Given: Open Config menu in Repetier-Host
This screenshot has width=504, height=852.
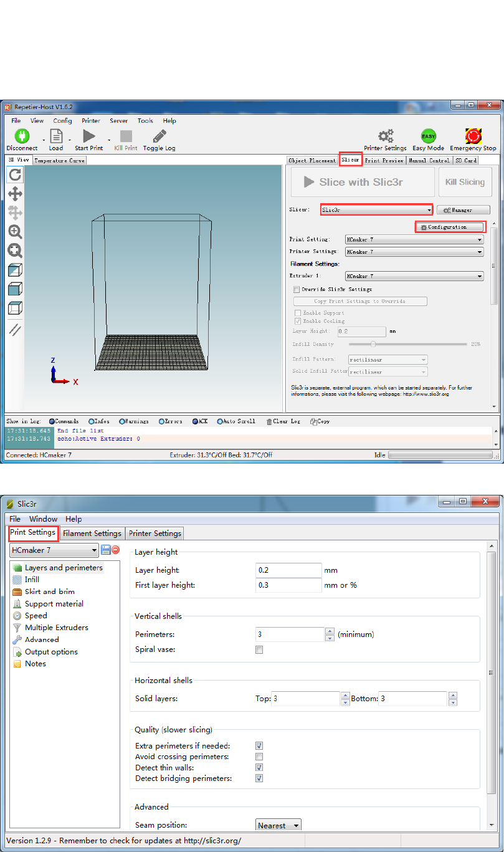Looking at the screenshot, I should click(x=62, y=121).
